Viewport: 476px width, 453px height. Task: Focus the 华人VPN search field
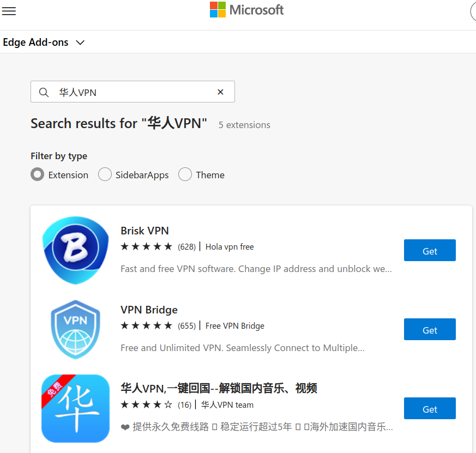coord(132,92)
